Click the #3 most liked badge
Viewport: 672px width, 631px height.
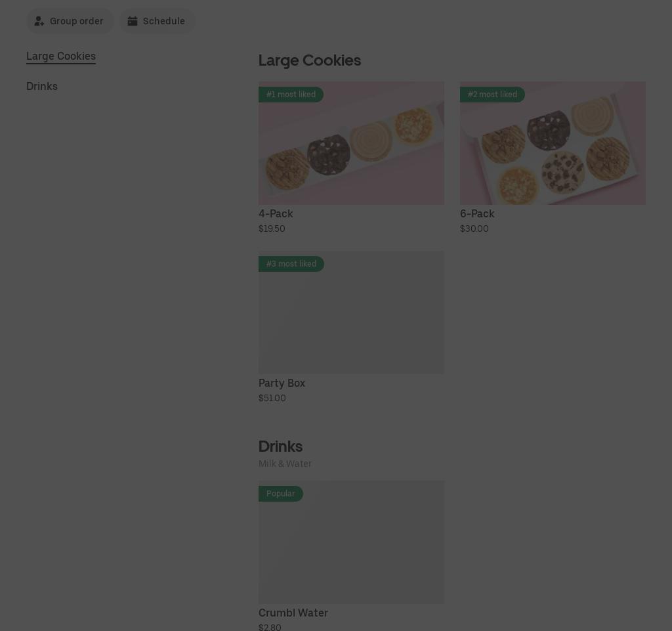click(291, 264)
